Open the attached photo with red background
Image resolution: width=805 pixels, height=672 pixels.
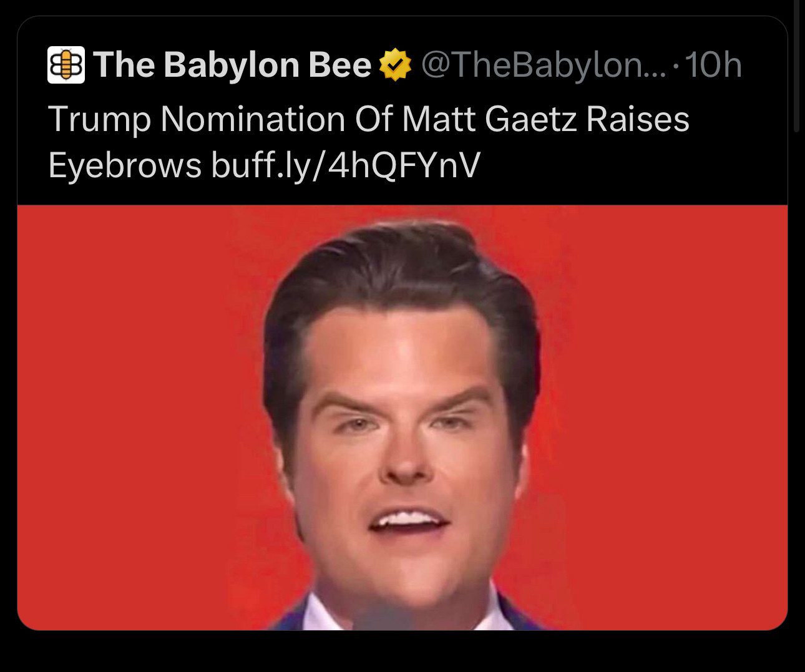(402, 417)
